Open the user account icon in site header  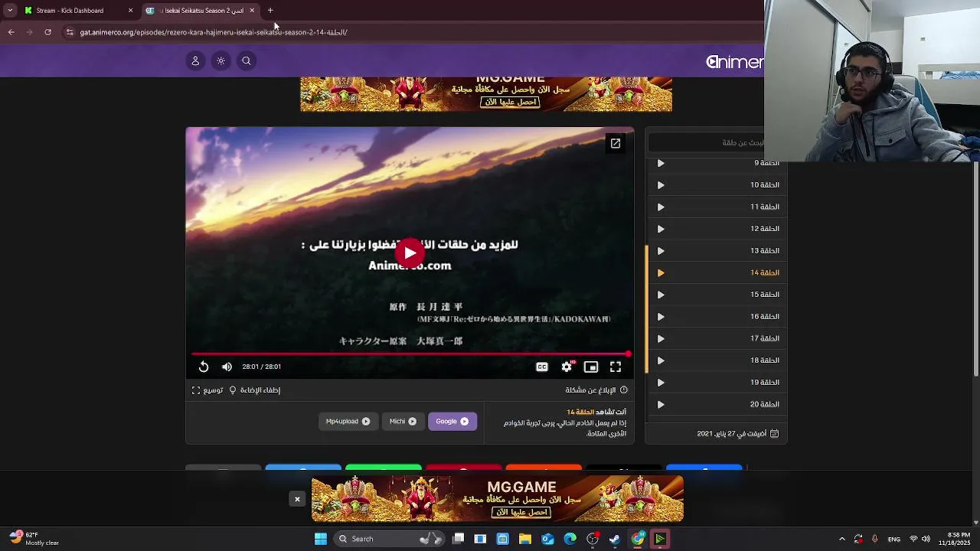(x=195, y=61)
